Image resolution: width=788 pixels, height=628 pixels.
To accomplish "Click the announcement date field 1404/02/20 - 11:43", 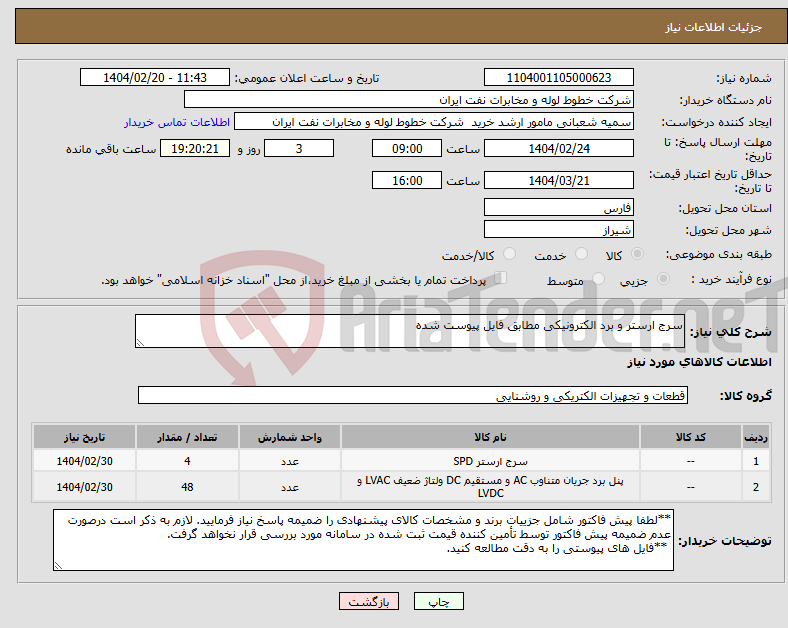I will (x=154, y=77).
